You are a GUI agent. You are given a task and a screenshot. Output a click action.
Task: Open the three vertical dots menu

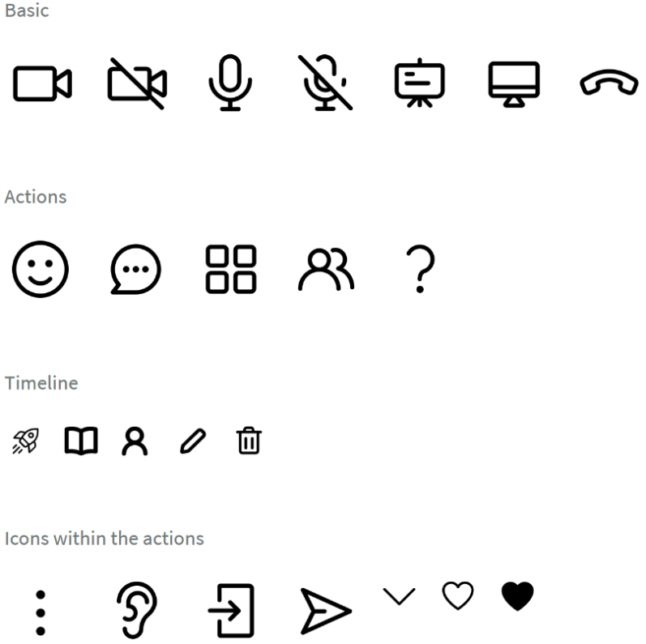click(x=41, y=612)
